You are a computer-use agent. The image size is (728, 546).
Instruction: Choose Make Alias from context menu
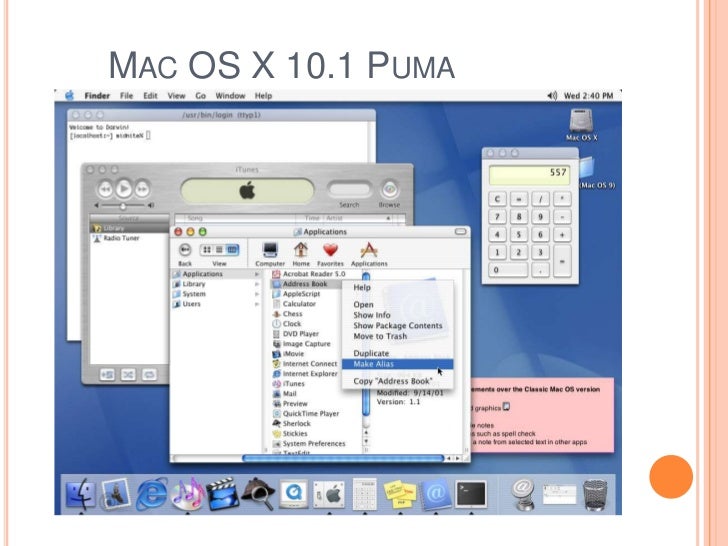tap(397, 364)
